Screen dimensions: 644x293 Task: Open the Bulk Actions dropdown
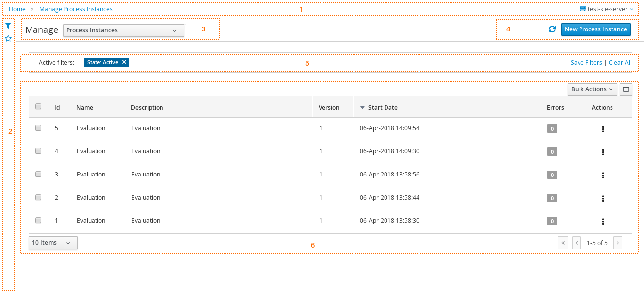pyautogui.click(x=592, y=89)
